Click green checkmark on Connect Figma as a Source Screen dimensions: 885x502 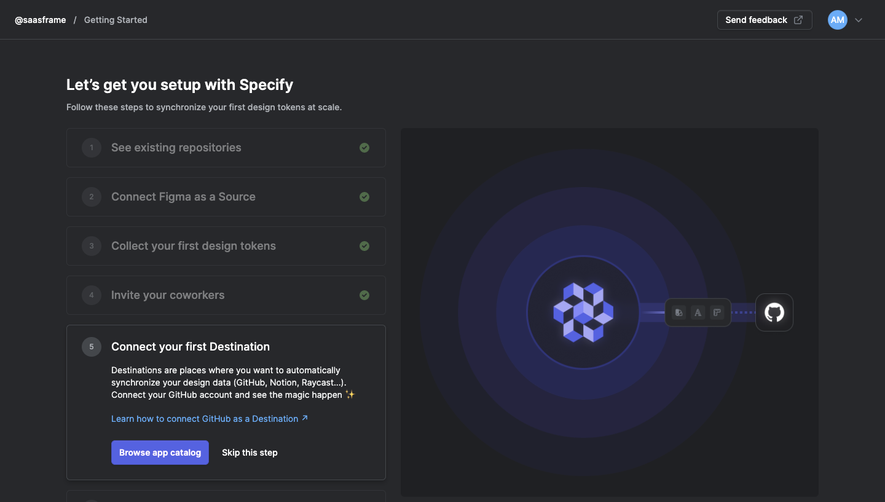[x=365, y=197]
